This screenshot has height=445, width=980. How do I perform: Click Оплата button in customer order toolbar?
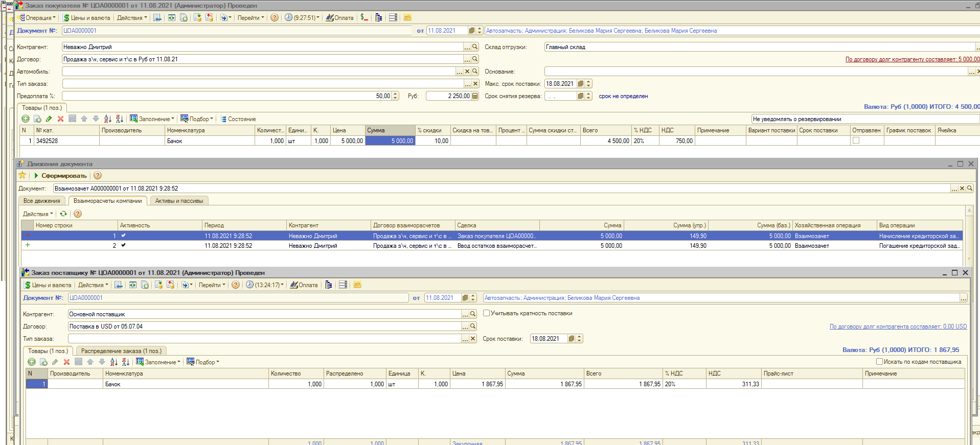(x=339, y=18)
